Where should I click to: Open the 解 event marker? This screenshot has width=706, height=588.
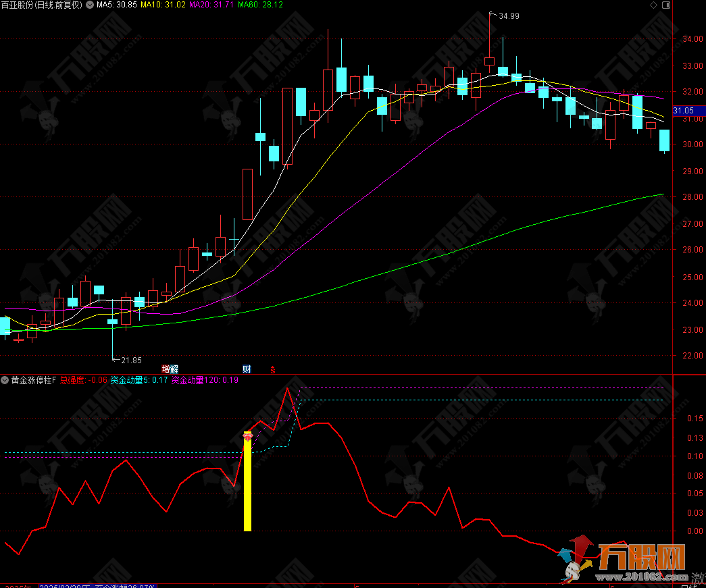[174, 369]
